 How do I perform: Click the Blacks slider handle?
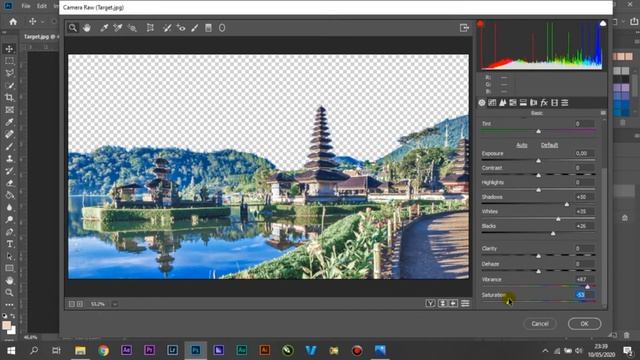coord(553,233)
